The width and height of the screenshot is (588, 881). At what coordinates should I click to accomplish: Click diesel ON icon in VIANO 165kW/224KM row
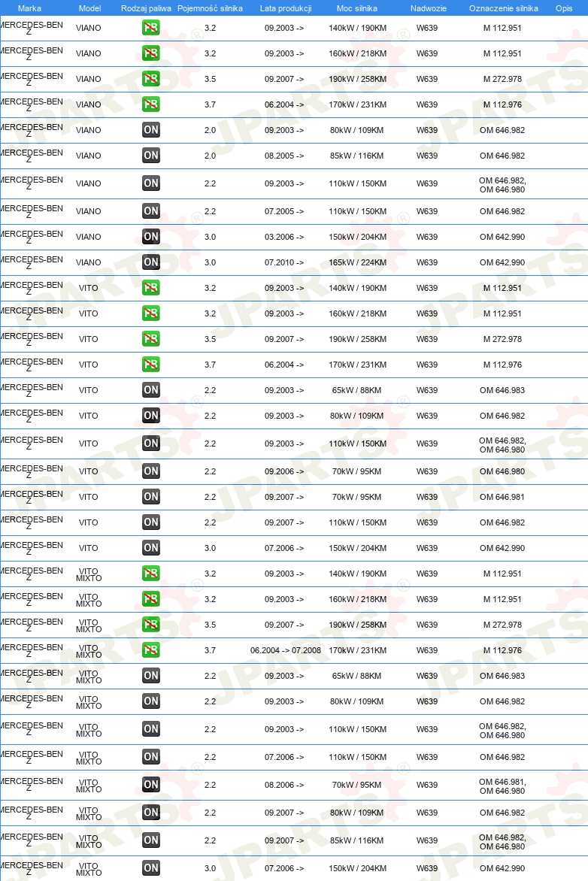coord(150,262)
